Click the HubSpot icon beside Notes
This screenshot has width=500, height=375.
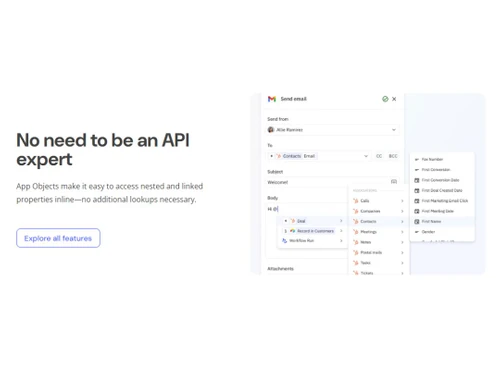coord(356,242)
